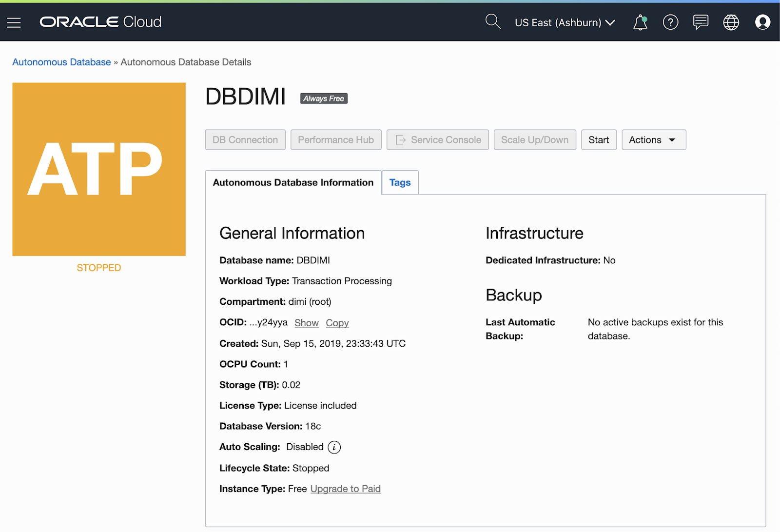This screenshot has height=532, width=780.
Task: Open the Performance Hub
Action: click(x=336, y=140)
